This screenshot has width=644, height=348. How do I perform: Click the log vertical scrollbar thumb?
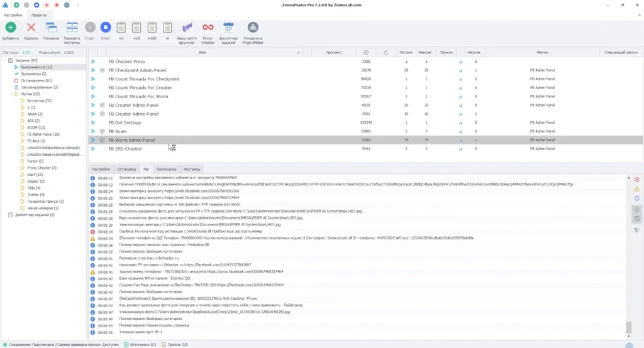tap(628, 327)
